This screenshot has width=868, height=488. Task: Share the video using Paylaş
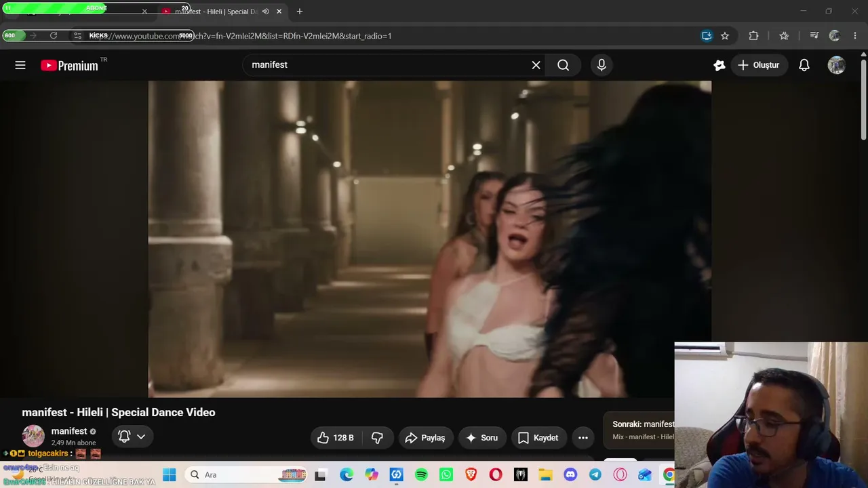425,438
